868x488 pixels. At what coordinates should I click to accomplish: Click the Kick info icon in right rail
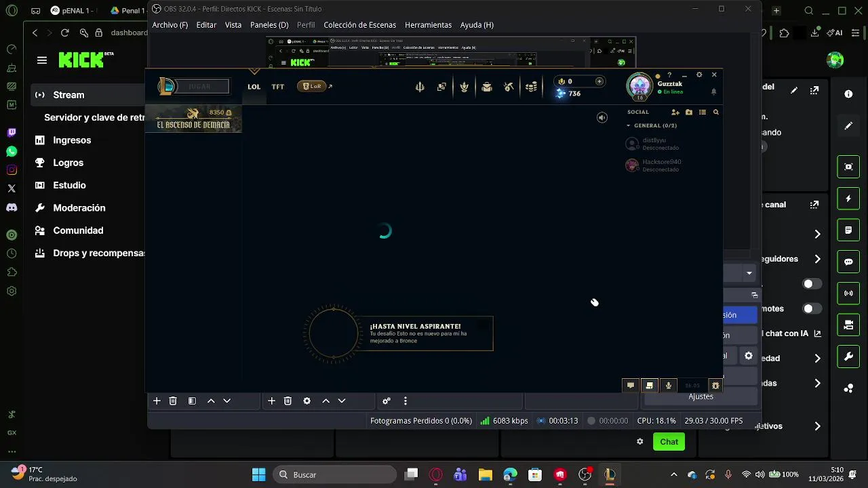click(848, 94)
